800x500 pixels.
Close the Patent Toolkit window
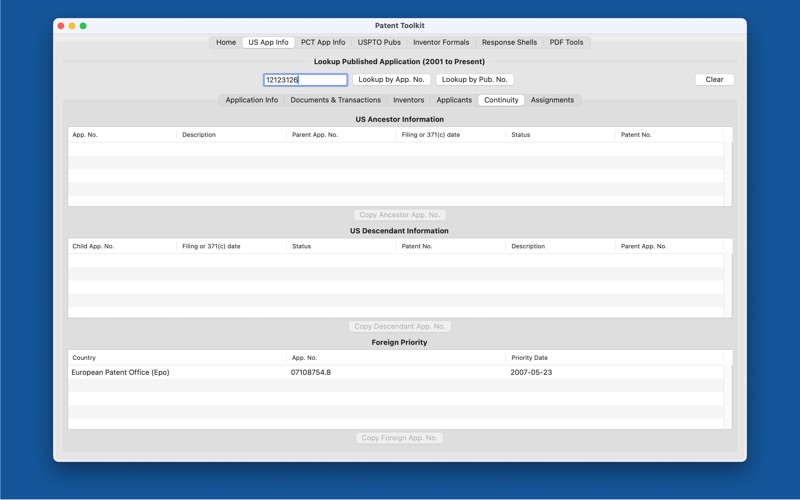point(61,26)
